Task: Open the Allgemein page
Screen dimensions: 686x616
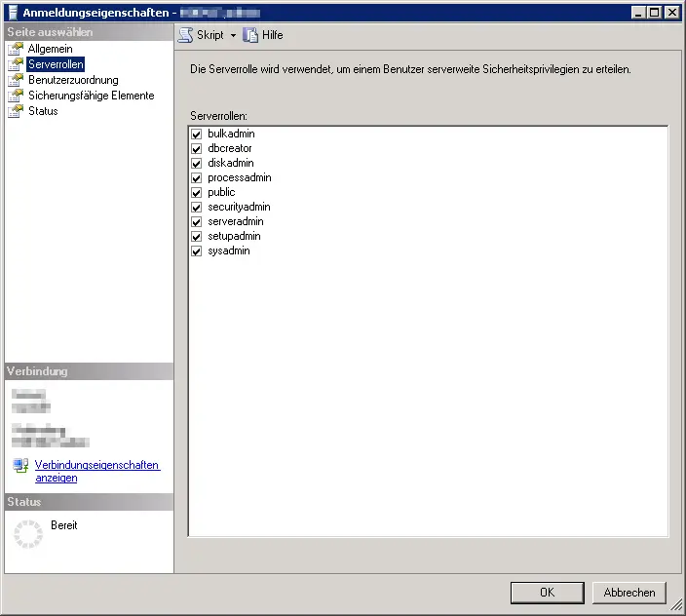Action: click(x=51, y=49)
